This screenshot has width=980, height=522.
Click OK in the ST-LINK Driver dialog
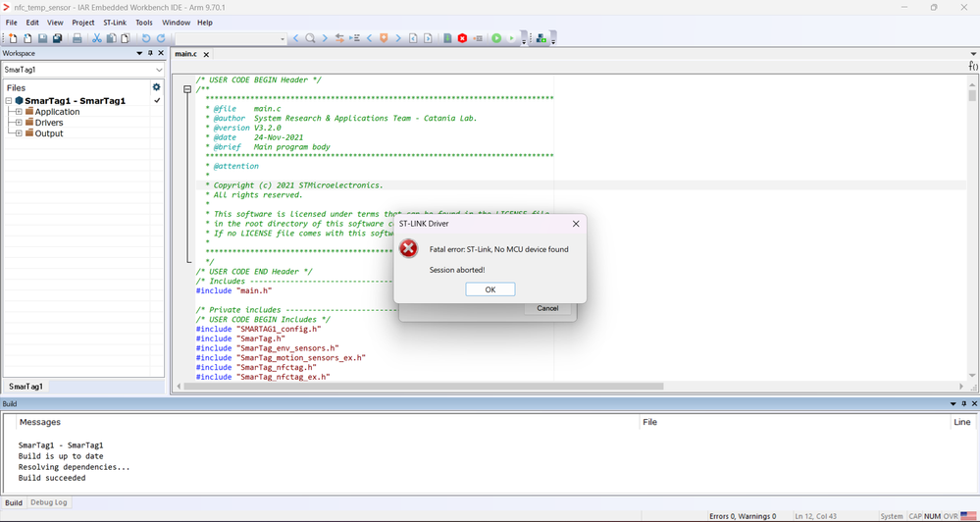pyautogui.click(x=490, y=289)
